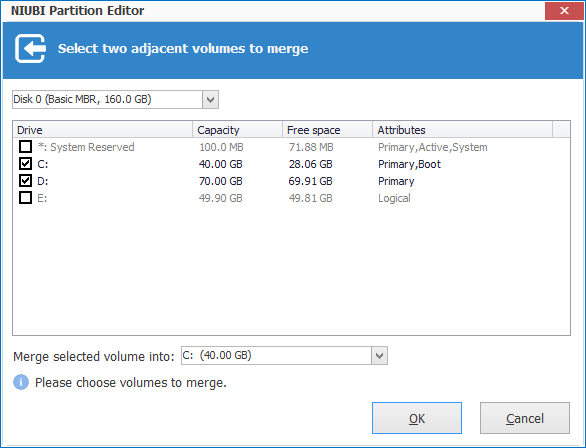Viewport: 586px width, 448px height.
Task: Check the System Reserved volume checkbox
Action: (x=25, y=146)
